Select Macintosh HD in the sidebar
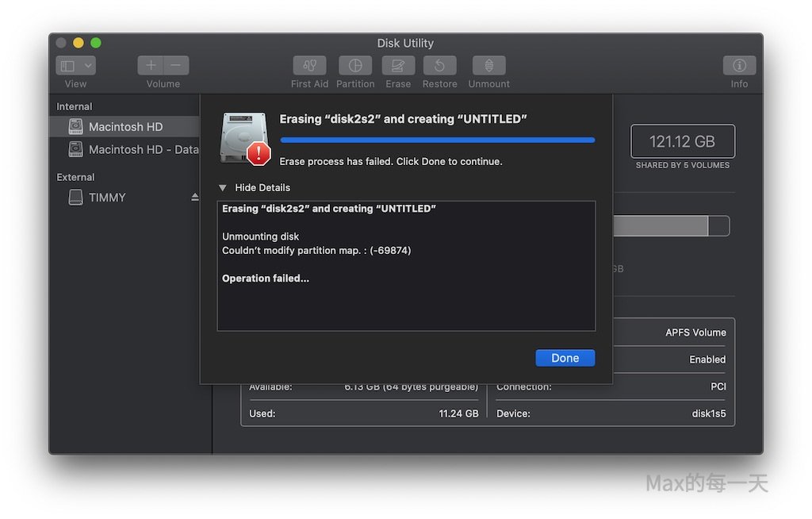 click(x=125, y=127)
